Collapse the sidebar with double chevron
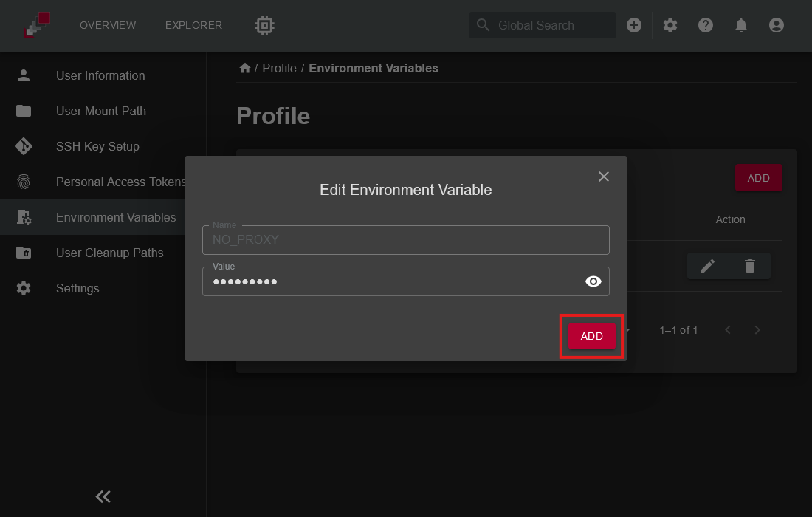This screenshot has height=517, width=812. coord(103,497)
